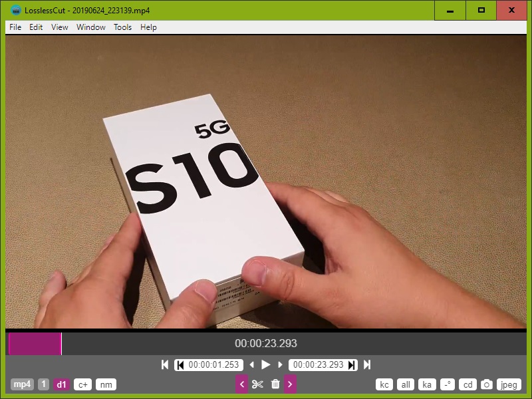Open the Window menu
This screenshot has height=399, width=532.
(x=91, y=27)
